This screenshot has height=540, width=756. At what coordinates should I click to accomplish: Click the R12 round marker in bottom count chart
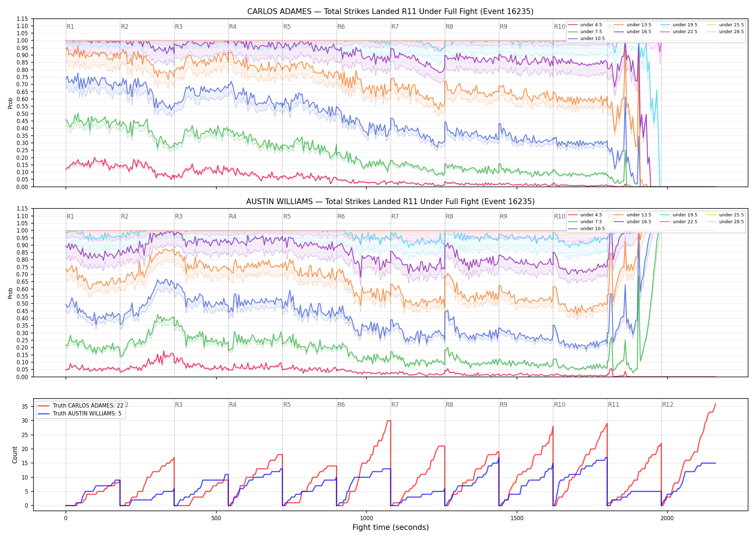point(667,405)
